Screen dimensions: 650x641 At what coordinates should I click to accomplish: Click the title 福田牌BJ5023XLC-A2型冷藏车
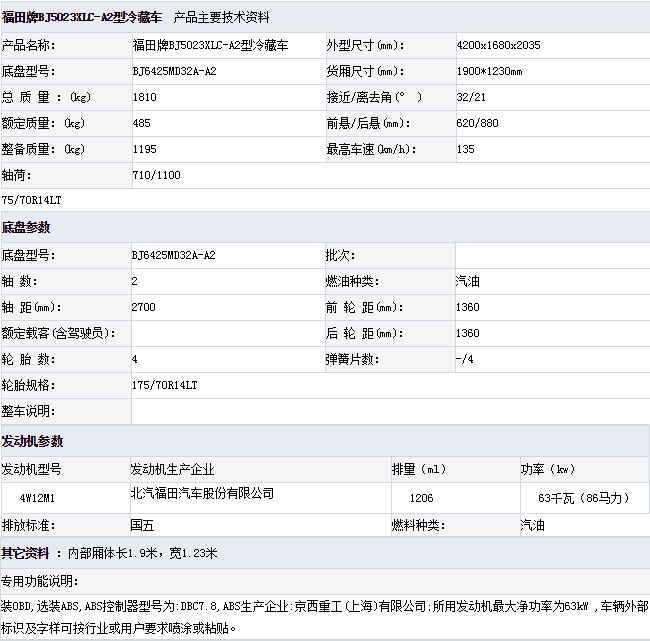[x=82, y=17]
